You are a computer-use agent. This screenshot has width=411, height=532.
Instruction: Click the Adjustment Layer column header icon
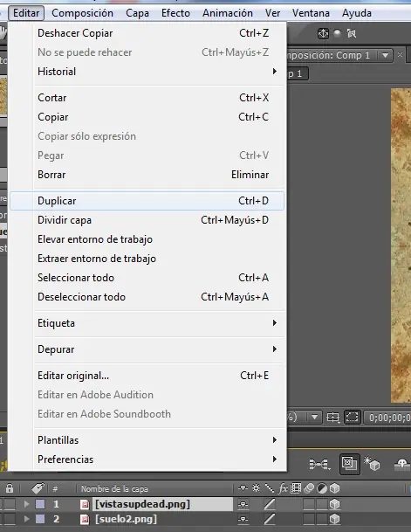click(322, 488)
